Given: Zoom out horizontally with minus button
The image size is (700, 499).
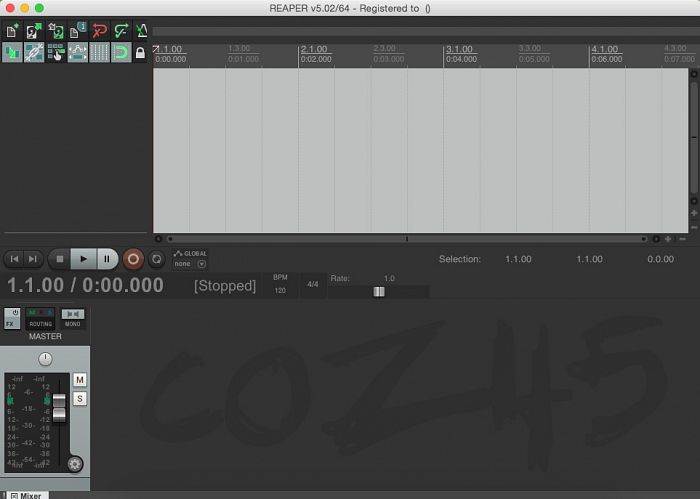Looking at the screenshot, I should click(x=682, y=239).
